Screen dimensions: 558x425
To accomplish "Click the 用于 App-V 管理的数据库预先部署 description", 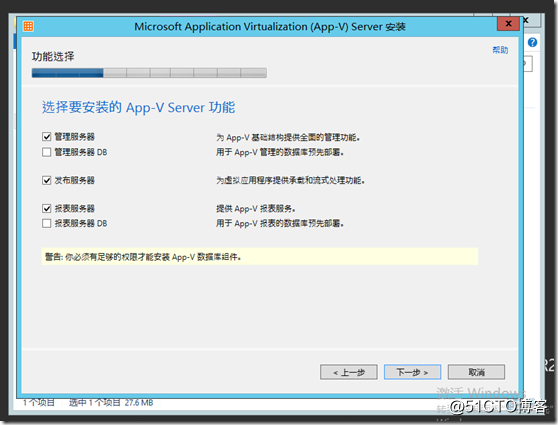I will click(280, 152).
